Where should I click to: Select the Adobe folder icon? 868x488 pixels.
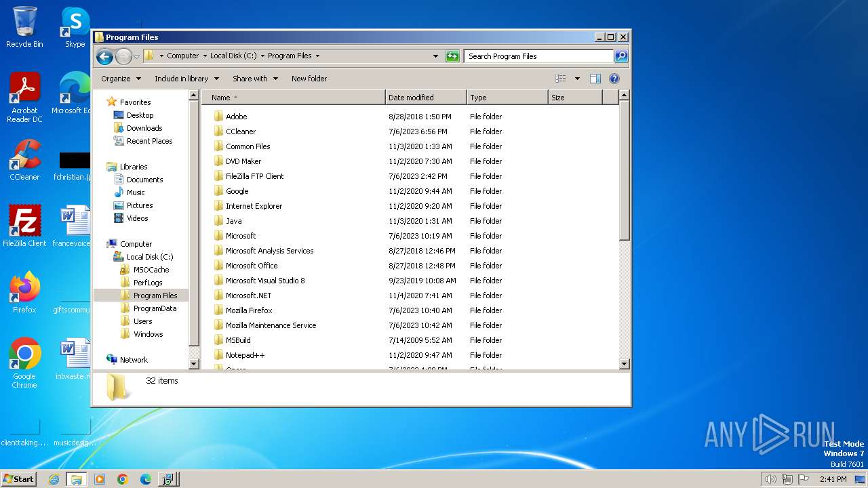click(x=218, y=116)
